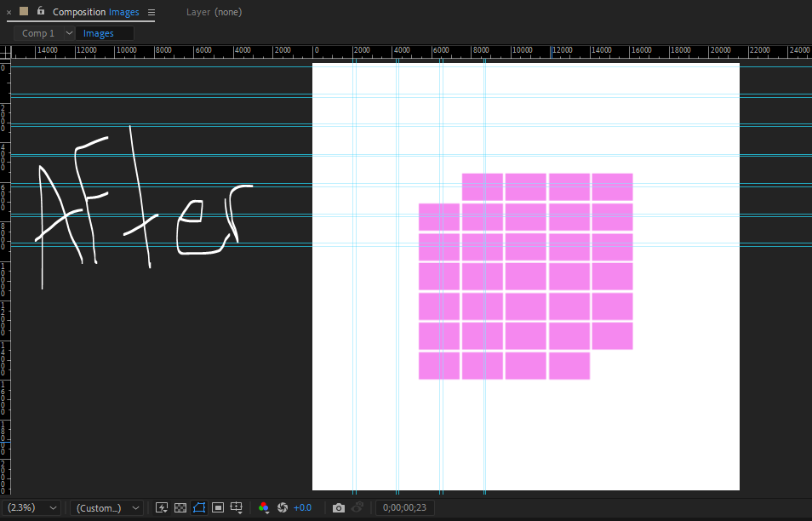812x521 pixels.
Task: Adjust the exposure value control
Action: 302,507
